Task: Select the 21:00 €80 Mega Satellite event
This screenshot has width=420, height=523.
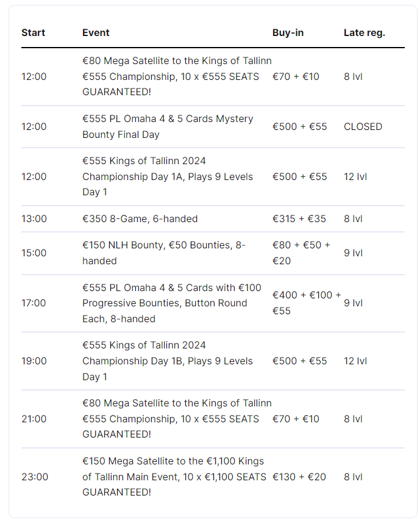Action: [x=177, y=419]
